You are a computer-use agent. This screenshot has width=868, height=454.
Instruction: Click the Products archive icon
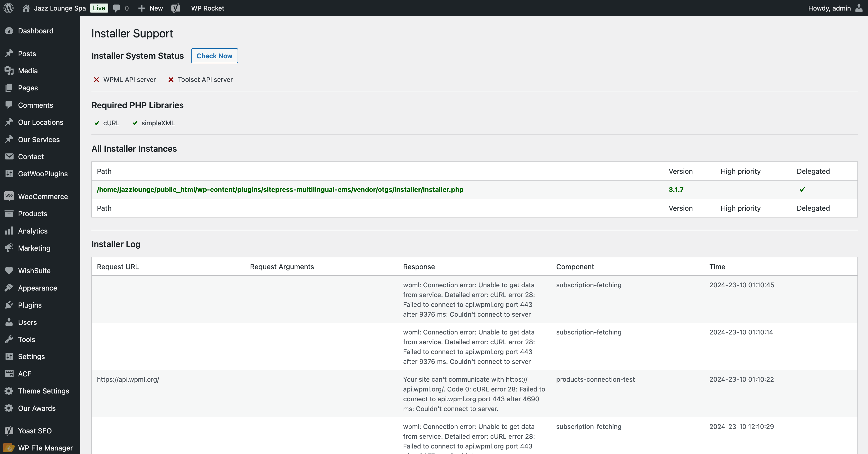click(x=9, y=213)
